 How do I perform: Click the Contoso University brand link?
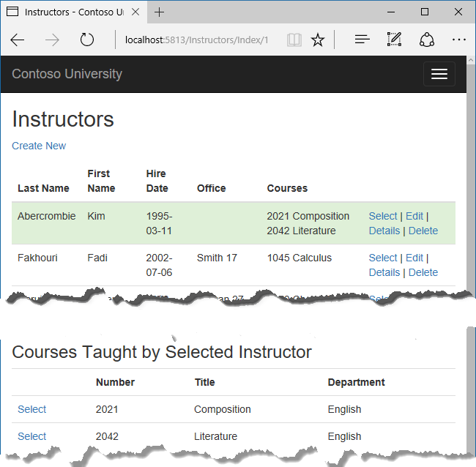click(x=67, y=74)
